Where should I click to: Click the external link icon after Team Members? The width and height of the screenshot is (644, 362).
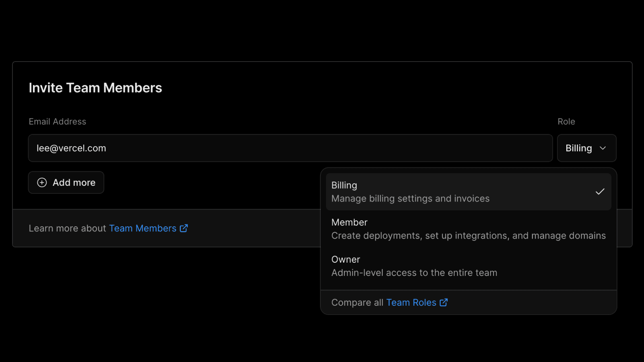pos(184,228)
